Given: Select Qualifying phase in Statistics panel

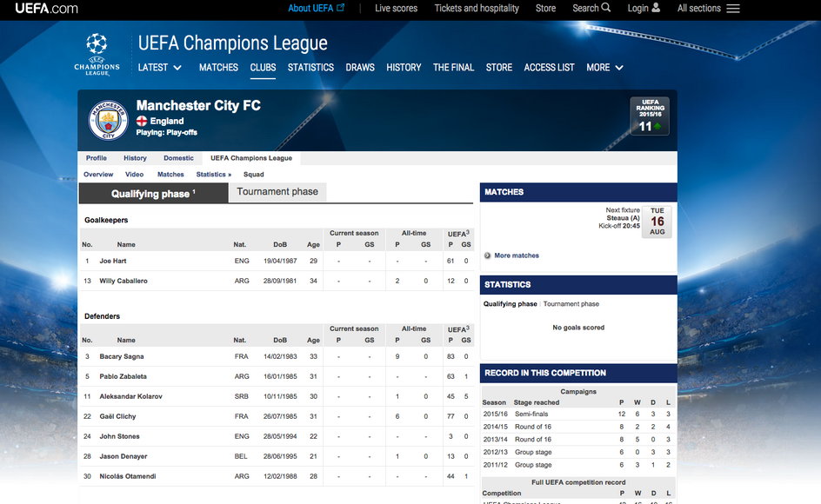Looking at the screenshot, I should (510, 304).
